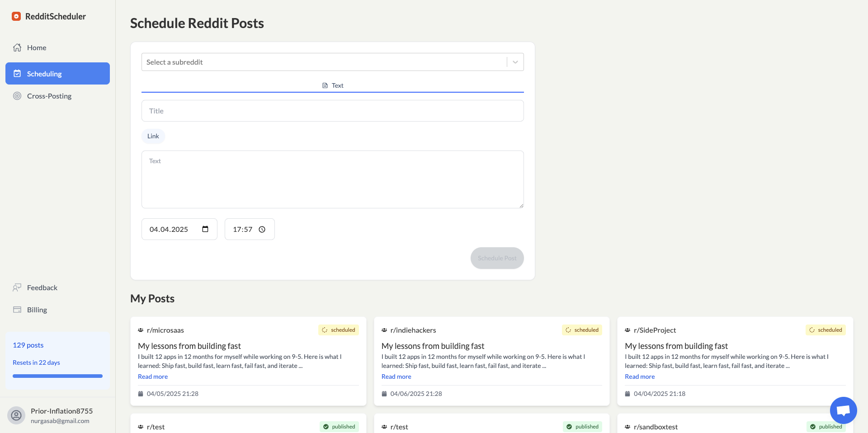Focus the Title input field
The height and width of the screenshot is (433, 868).
pos(333,111)
